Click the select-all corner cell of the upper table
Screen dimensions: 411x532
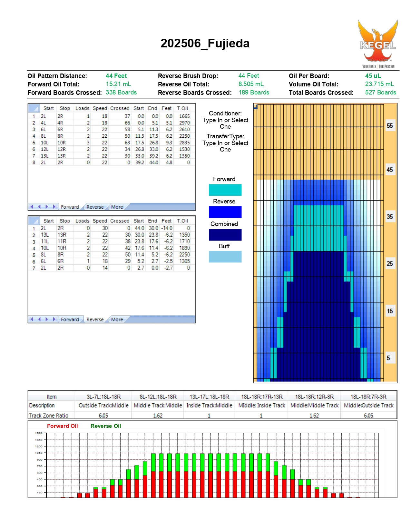click(x=34, y=108)
